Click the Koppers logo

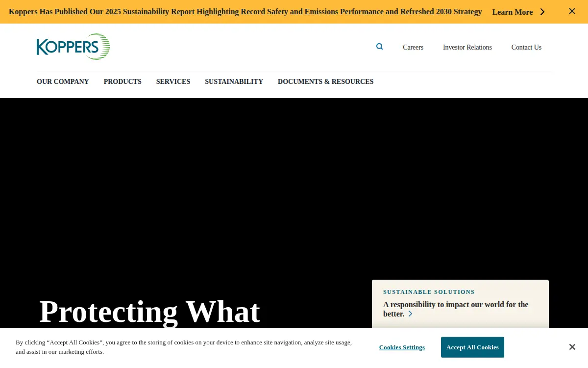[x=73, y=47]
